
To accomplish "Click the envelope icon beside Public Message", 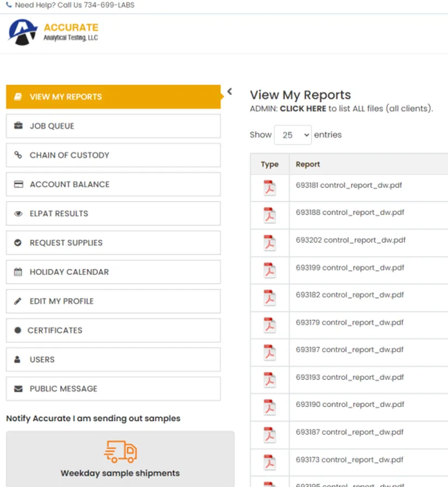I will [18, 389].
